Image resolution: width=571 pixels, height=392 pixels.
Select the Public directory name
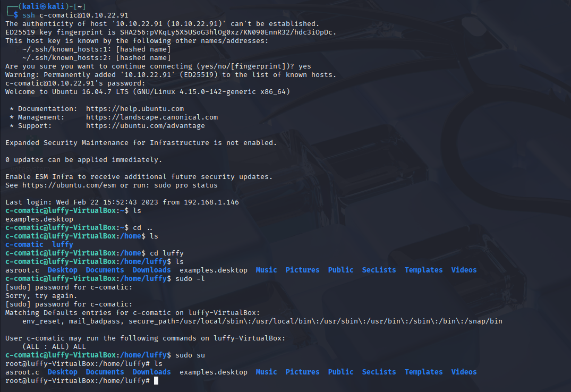click(340, 269)
